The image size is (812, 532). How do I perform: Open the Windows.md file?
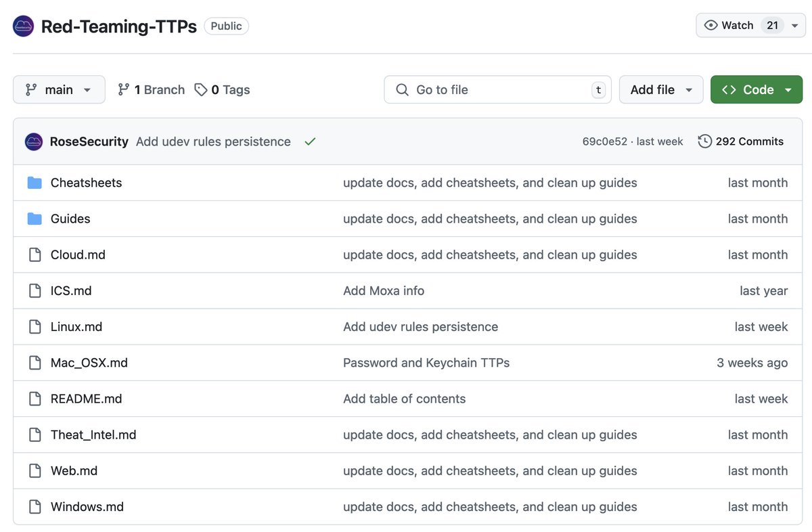[87, 506]
